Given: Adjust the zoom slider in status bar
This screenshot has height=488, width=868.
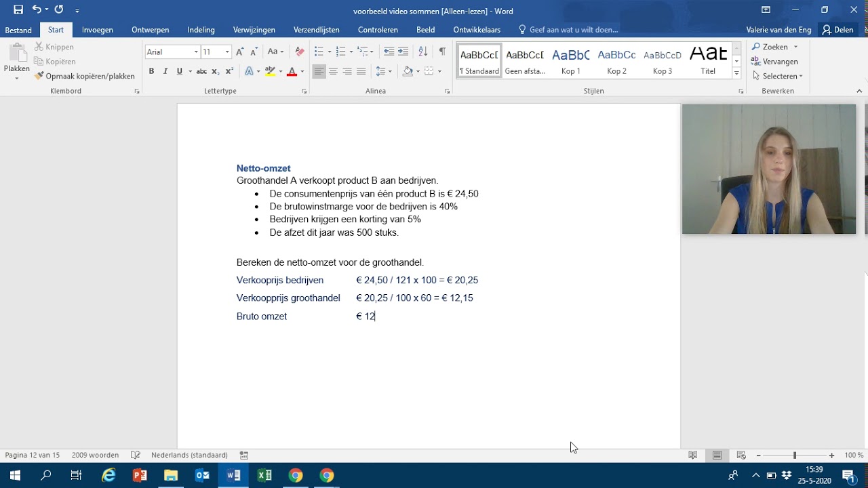Looking at the screenshot, I should click(x=795, y=455).
